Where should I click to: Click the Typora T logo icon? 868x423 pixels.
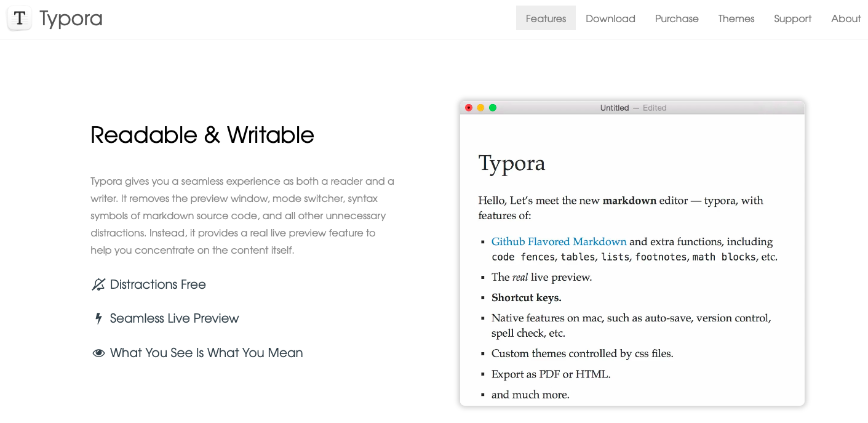(x=19, y=18)
